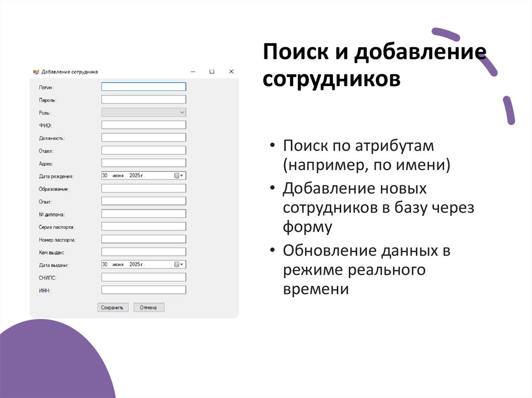Screen dimensions: 532x398
Task: Click the Серия паспорта input field
Action: 143,226
